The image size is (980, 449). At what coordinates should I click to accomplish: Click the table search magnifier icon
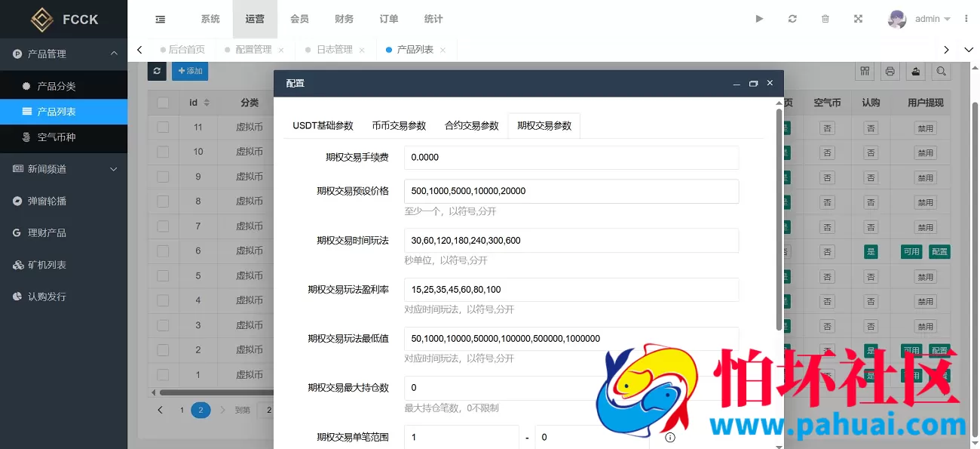pyautogui.click(x=941, y=71)
